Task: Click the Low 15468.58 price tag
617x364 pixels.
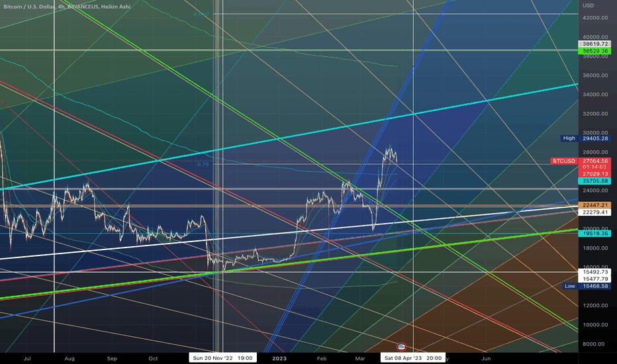Action: click(x=587, y=286)
